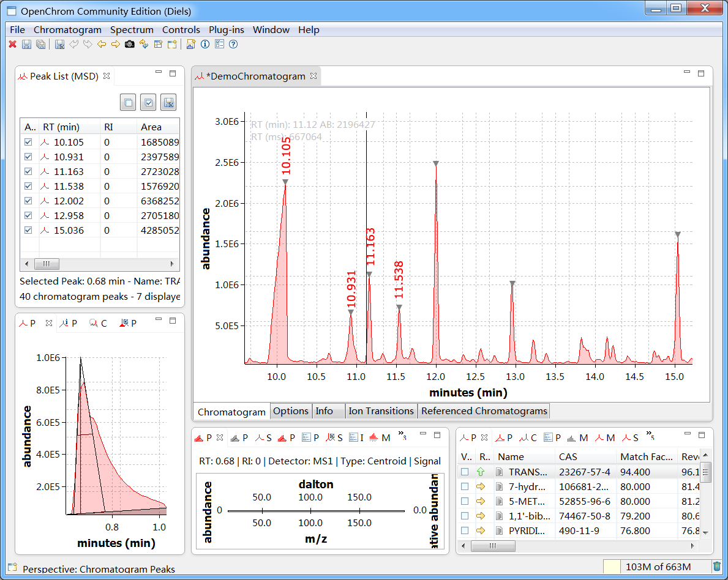Uncheck the peak at 10.105 min
The height and width of the screenshot is (580, 728).
click(x=28, y=142)
